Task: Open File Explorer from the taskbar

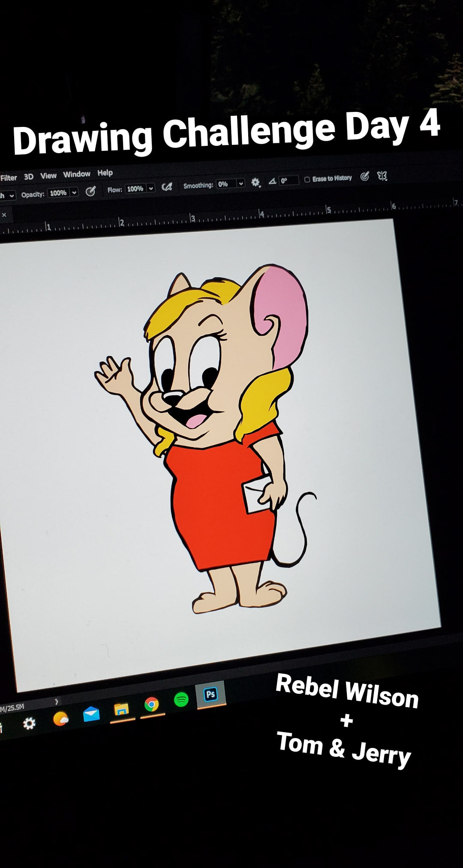Action: 122,710
